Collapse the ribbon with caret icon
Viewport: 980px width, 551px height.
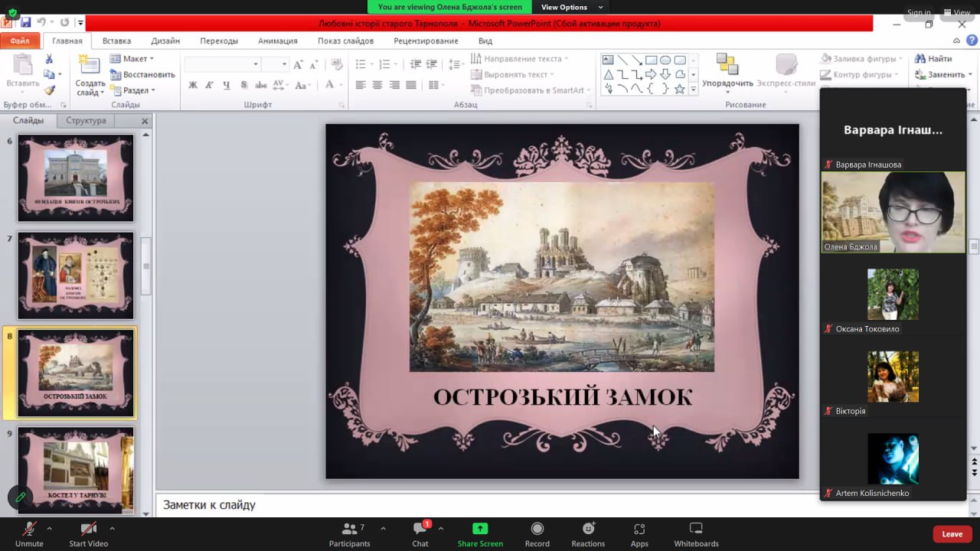coord(958,41)
